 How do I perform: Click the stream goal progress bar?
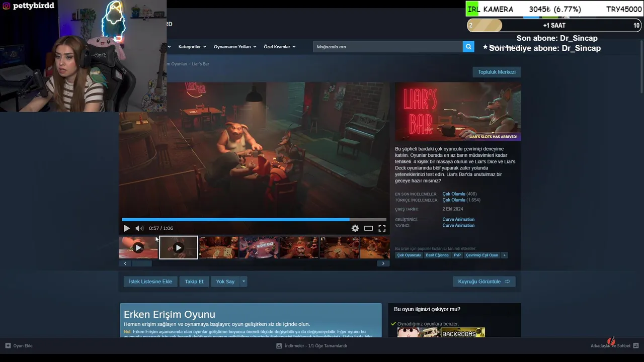554,25
